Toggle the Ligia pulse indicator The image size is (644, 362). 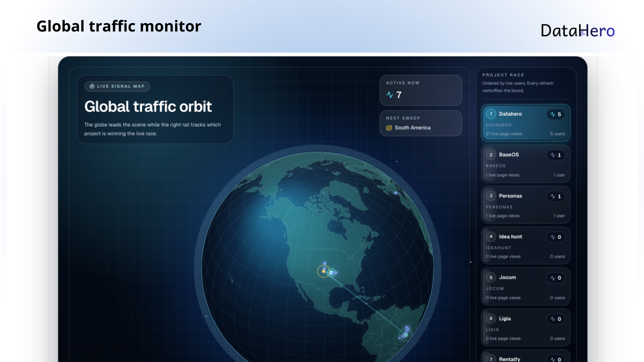tap(555, 319)
